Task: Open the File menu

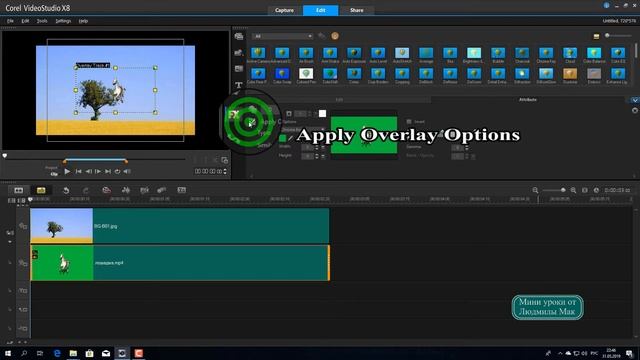Action: pyautogui.click(x=10, y=21)
